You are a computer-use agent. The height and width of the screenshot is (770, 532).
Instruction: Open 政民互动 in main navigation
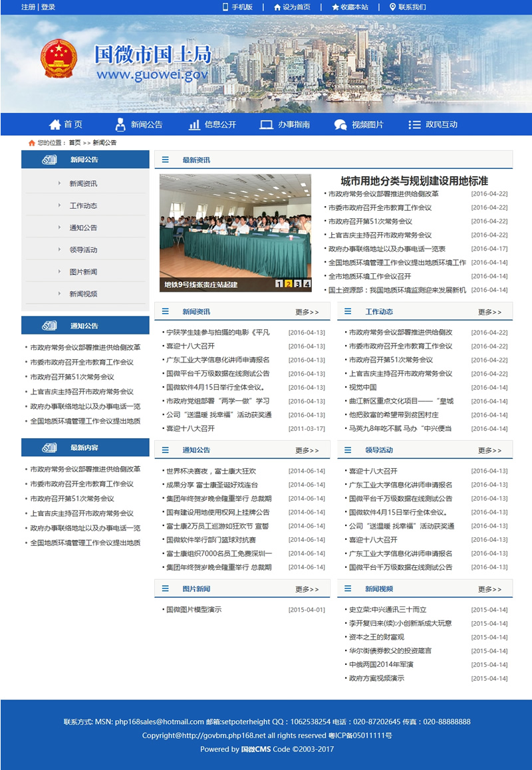coord(441,125)
